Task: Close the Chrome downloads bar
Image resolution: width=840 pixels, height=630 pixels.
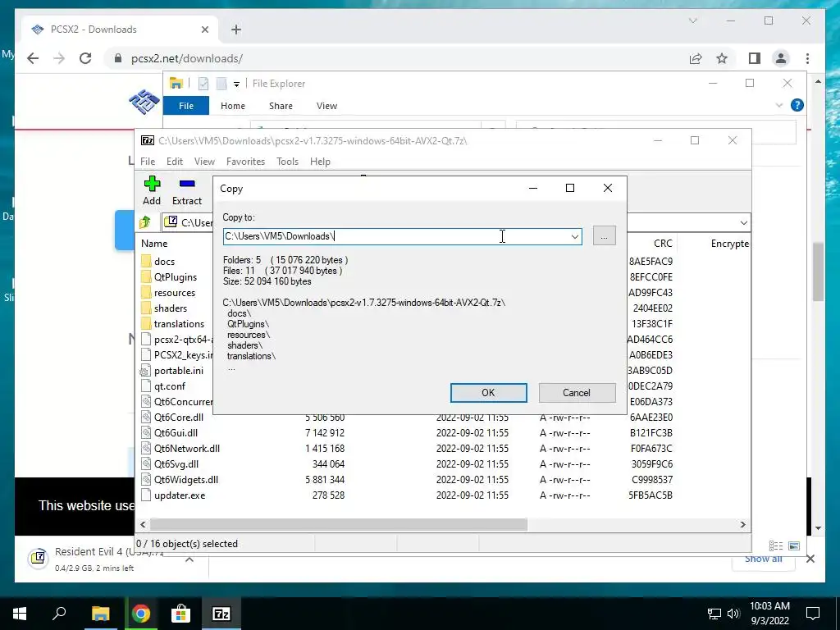Action: (810, 559)
